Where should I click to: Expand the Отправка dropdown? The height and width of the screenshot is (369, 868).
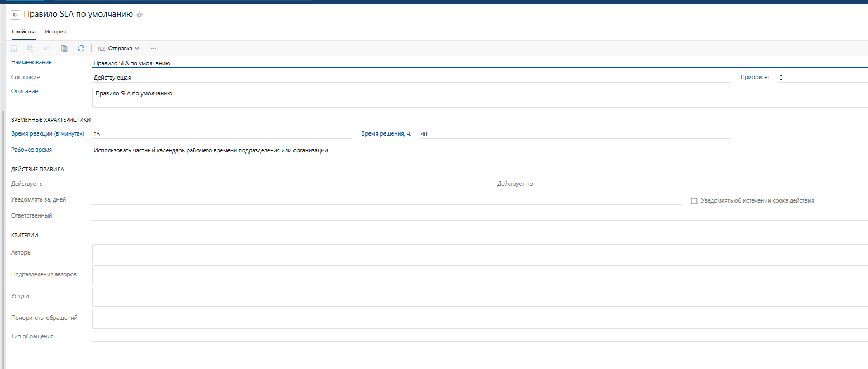[x=118, y=49]
